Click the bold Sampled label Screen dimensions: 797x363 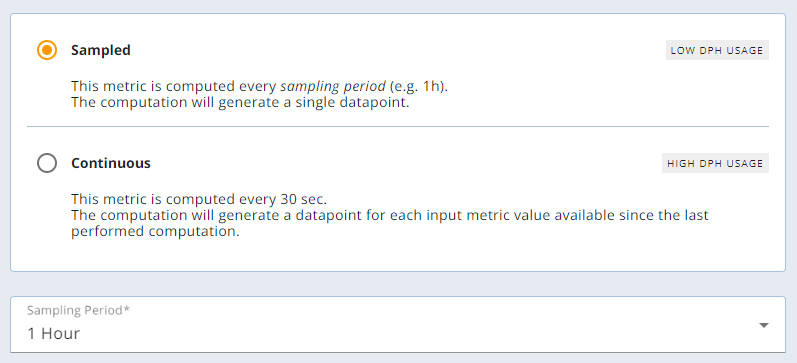[x=101, y=50]
